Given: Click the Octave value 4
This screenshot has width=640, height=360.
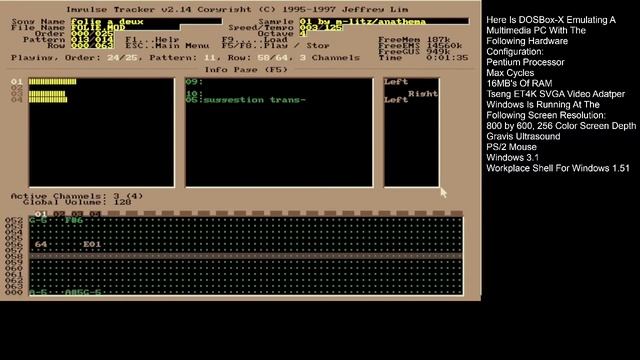Looking at the screenshot, I should (x=303, y=33).
